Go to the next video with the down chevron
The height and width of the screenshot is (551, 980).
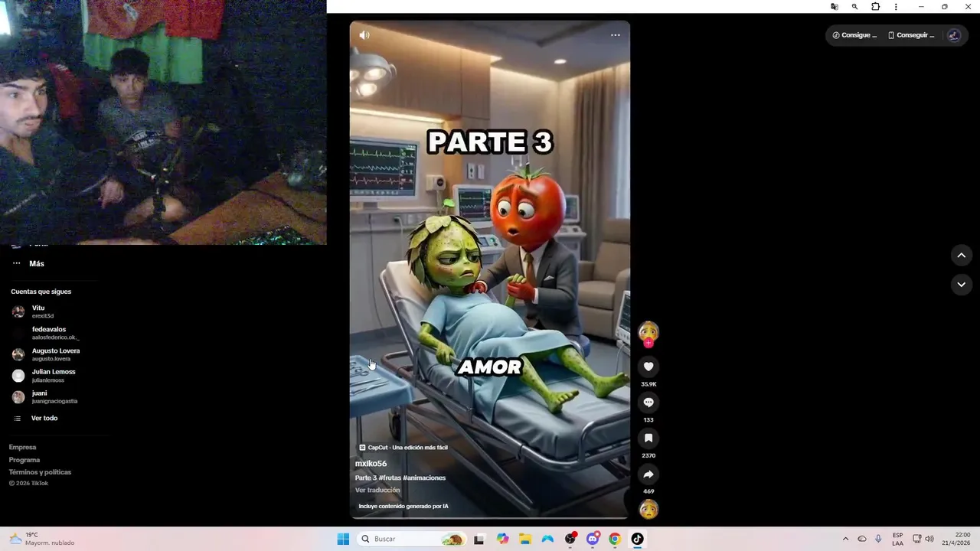(962, 284)
